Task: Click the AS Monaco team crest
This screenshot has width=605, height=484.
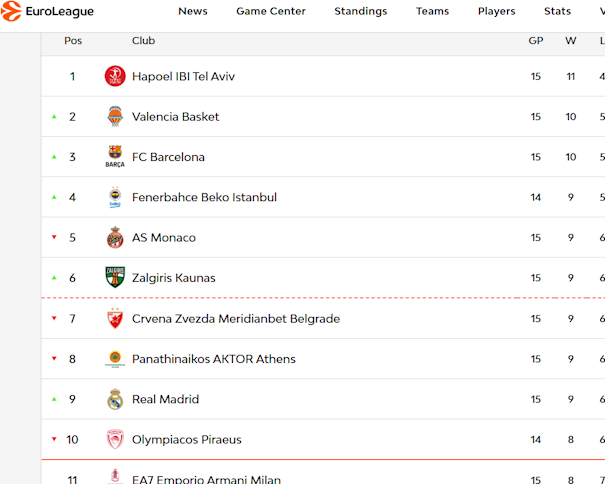Action: click(115, 238)
